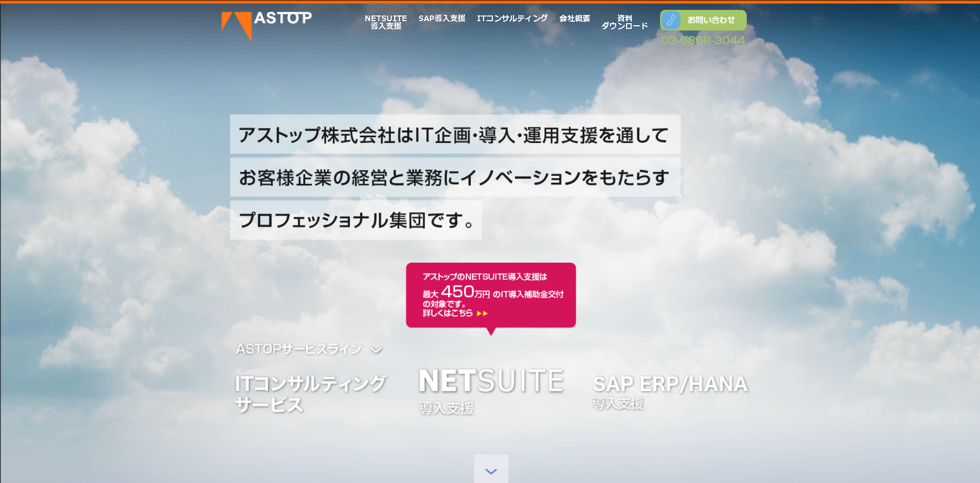Click the scroll-down chevron at the page bottom

point(491,471)
